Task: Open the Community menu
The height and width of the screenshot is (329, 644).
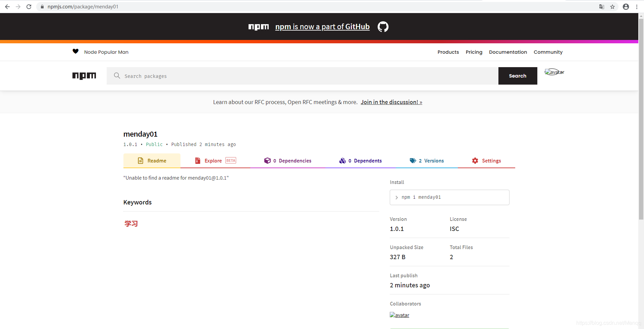Action: pos(548,52)
